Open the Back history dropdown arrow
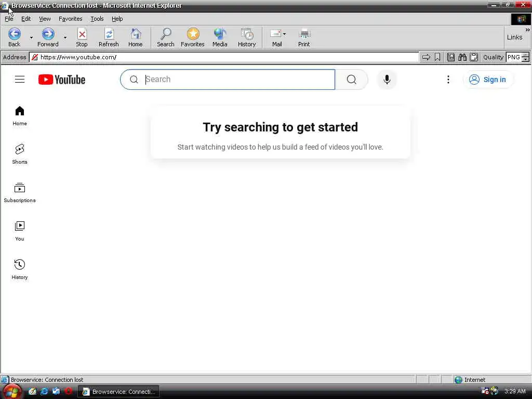Viewport: 532px width, 399px height. click(31, 37)
